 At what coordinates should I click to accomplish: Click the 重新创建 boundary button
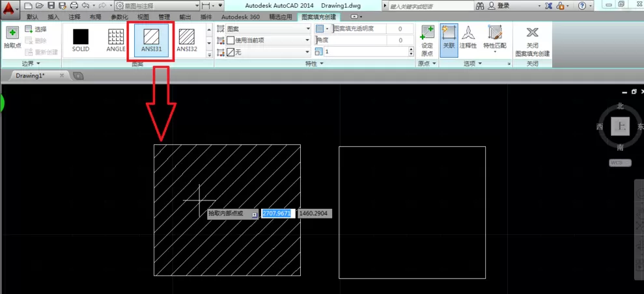(41, 53)
